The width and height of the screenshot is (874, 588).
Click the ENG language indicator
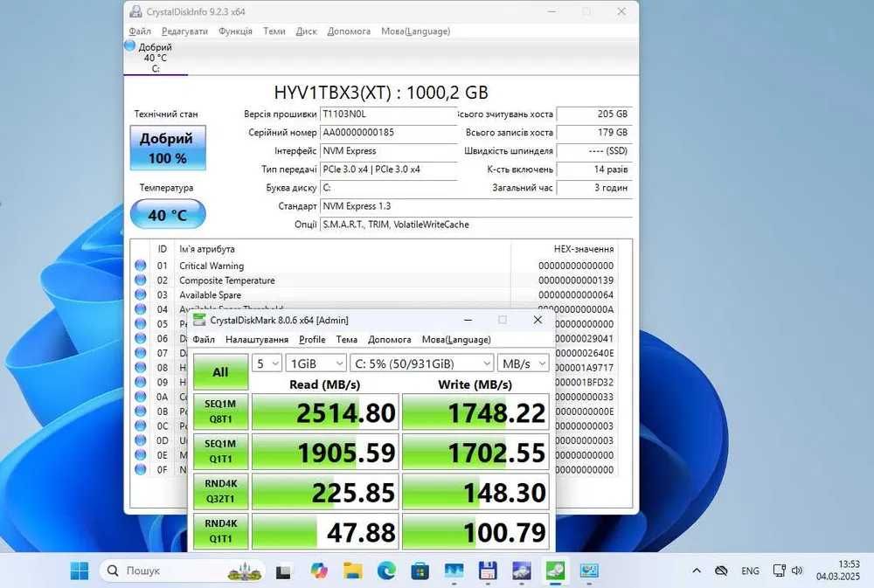click(750, 571)
